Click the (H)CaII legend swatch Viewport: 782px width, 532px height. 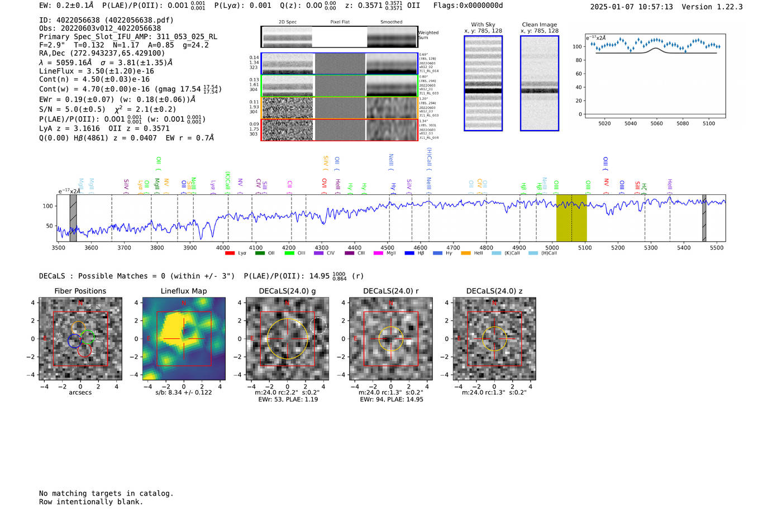533,253
